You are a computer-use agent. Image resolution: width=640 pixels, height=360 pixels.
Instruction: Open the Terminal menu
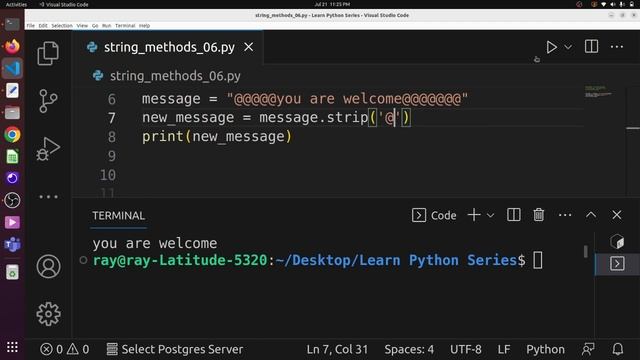point(125,26)
